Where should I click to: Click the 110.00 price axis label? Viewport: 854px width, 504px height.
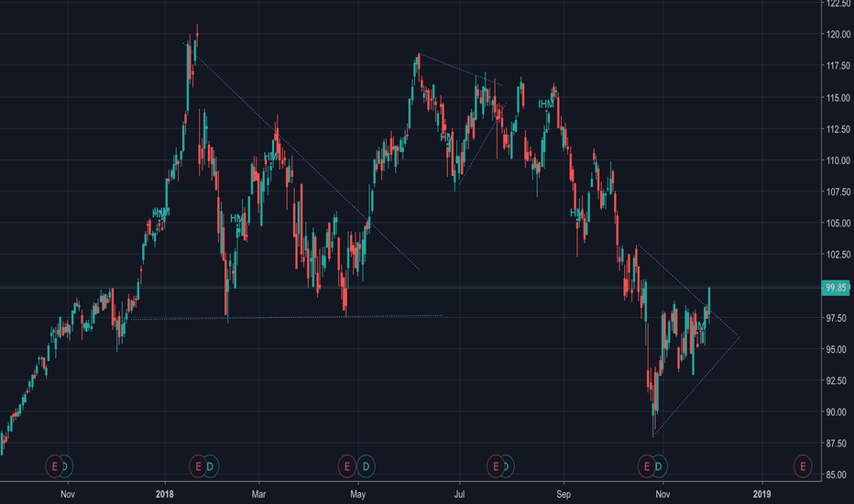pos(838,160)
